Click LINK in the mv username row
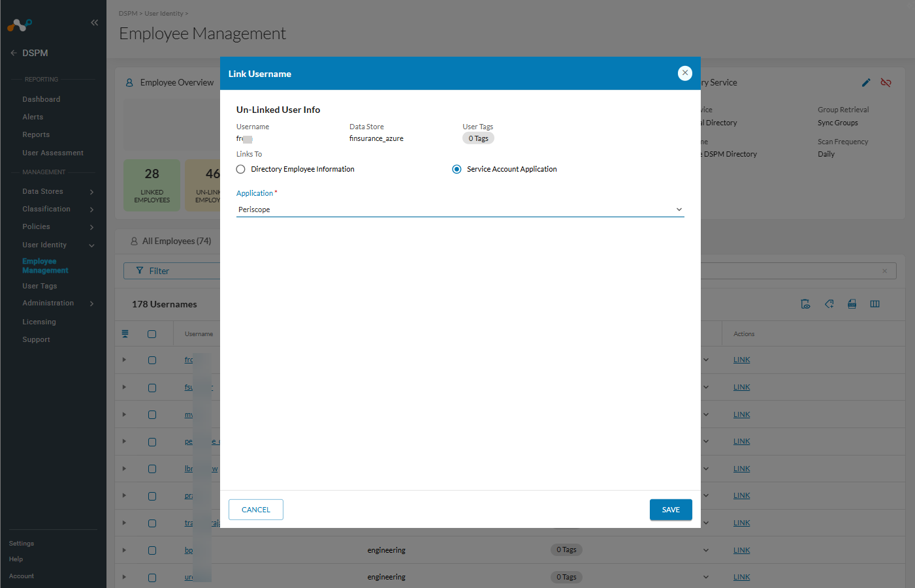This screenshot has width=915, height=588. tap(741, 414)
